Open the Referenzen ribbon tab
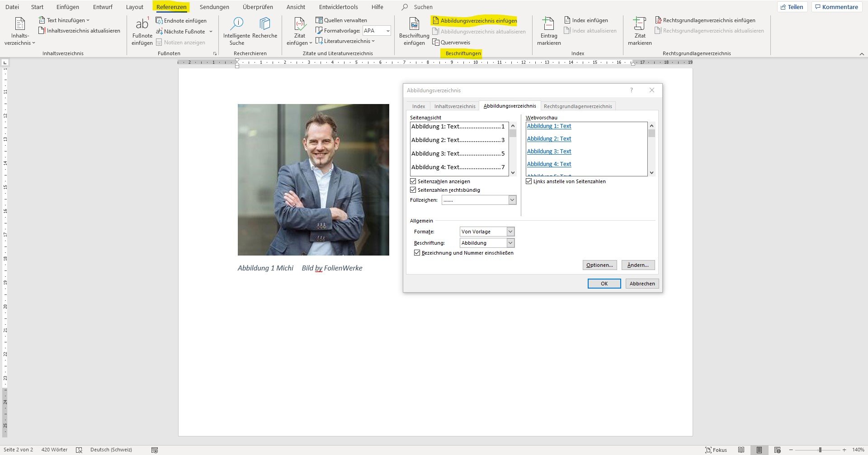The height and width of the screenshot is (455, 868). 171,7
